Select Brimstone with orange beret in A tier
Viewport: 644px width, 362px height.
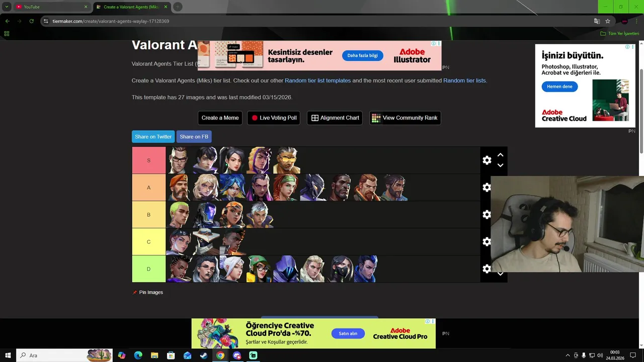coord(180,188)
